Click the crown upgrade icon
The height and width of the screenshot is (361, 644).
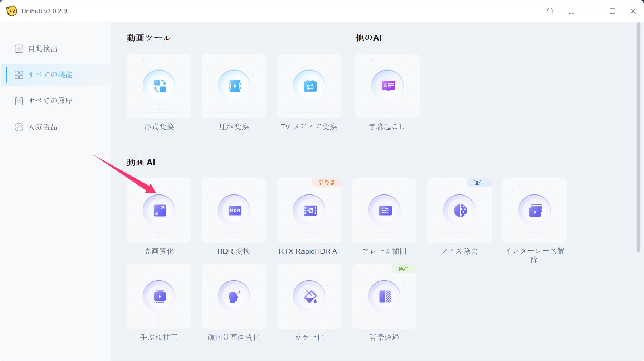550,11
